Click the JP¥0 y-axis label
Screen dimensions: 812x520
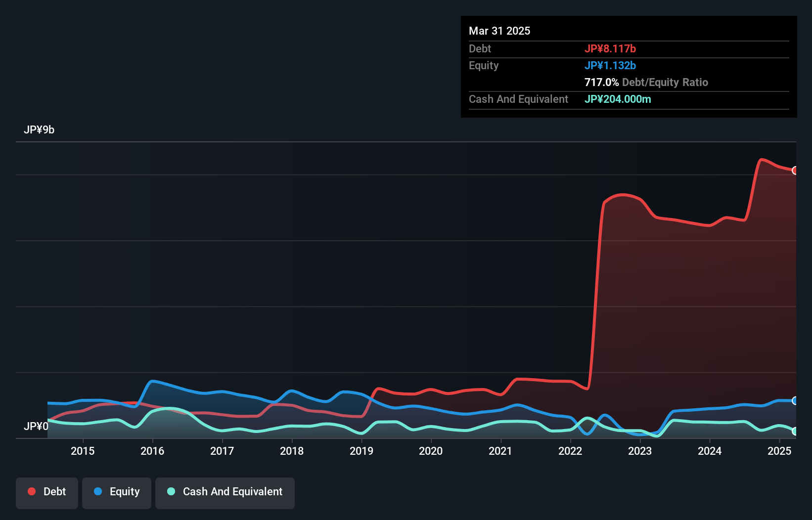(36, 426)
